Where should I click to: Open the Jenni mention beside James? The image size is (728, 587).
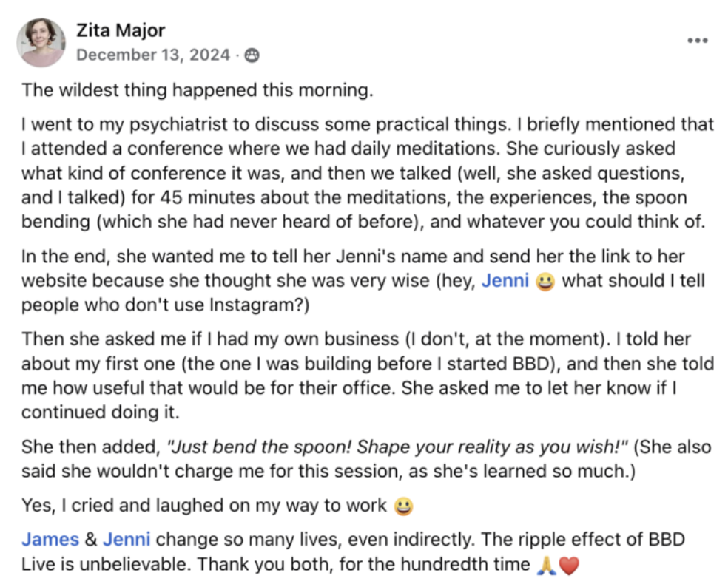[127, 539]
